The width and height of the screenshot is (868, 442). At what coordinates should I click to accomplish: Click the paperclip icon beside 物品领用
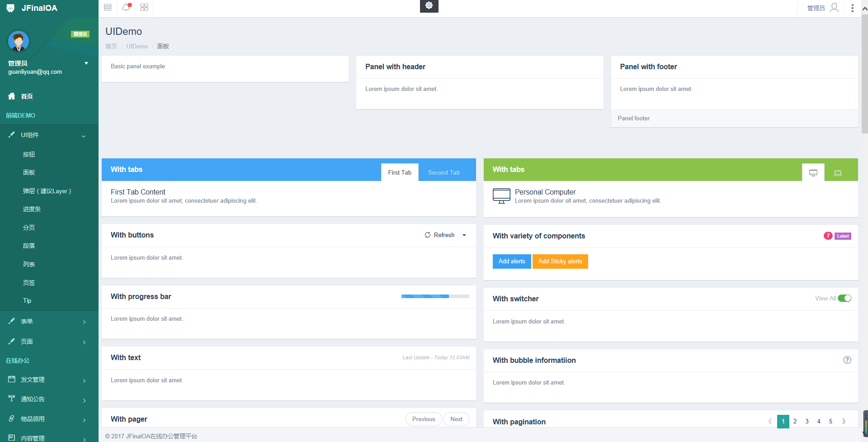pyautogui.click(x=12, y=418)
